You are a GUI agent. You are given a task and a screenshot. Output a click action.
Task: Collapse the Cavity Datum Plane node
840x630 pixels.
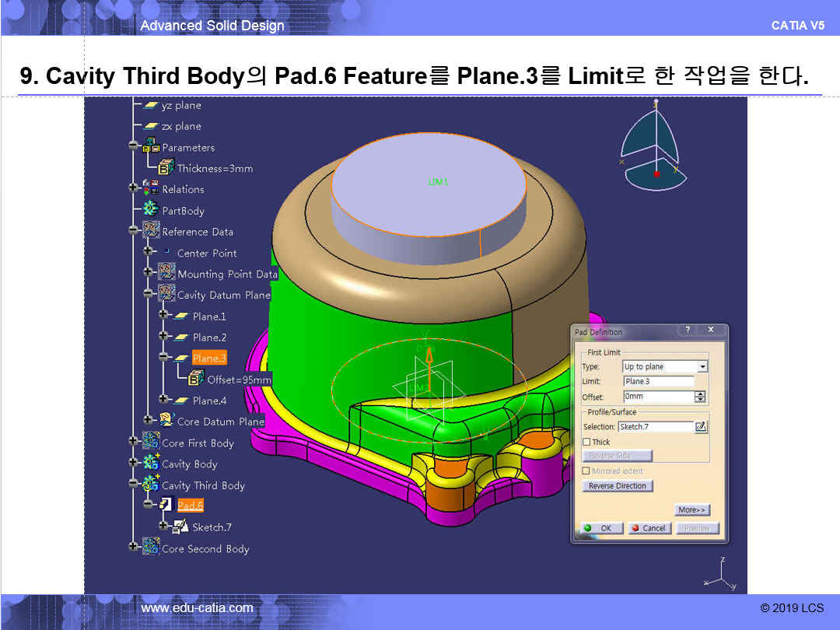click(148, 295)
